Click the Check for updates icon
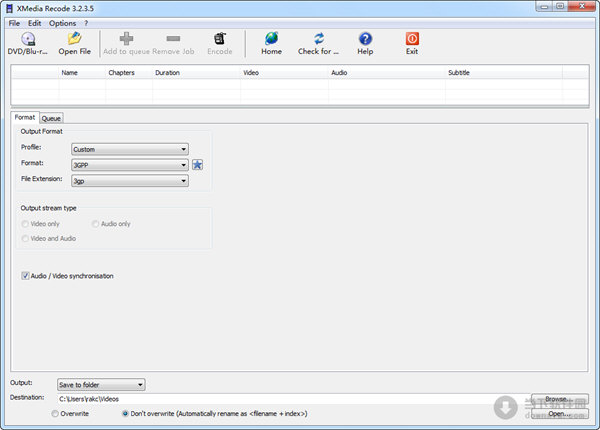Screen dimensions: 600x430 click(x=319, y=38)
